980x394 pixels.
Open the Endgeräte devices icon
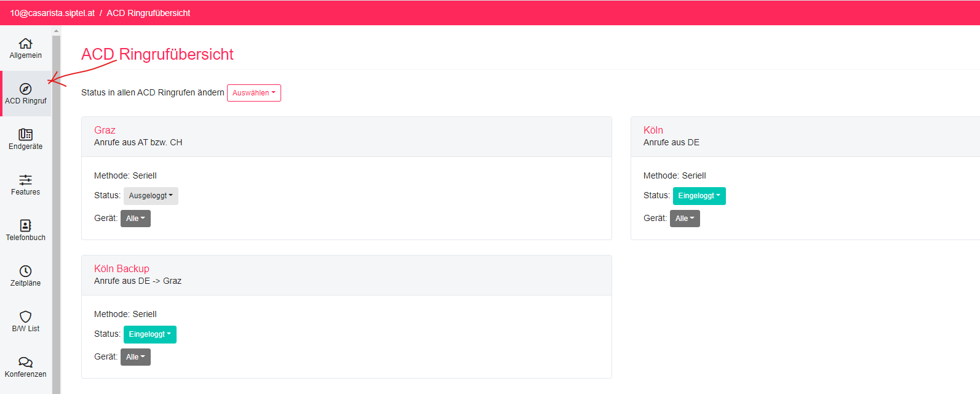click(25, 135)
